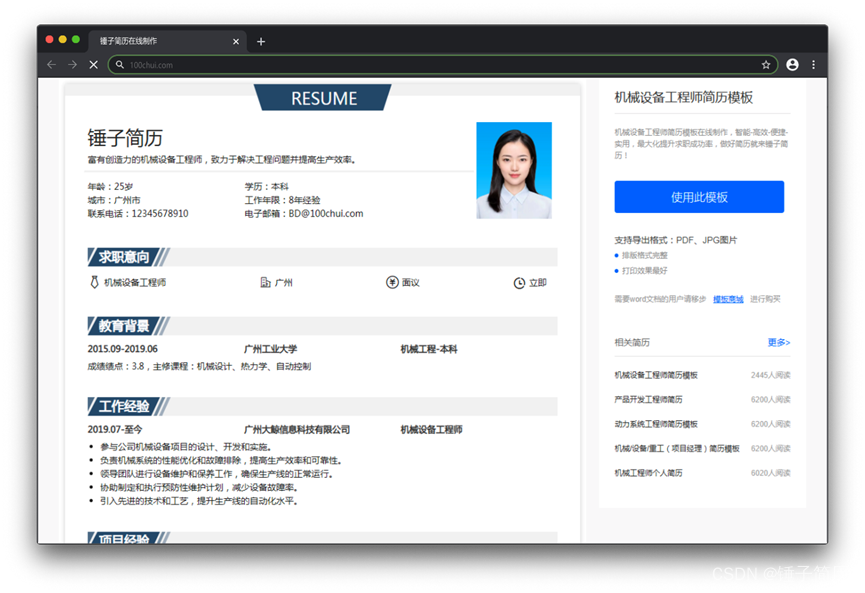Click 更多> next to 相关简历
865x593 pixels.
(x=778, y=342)
